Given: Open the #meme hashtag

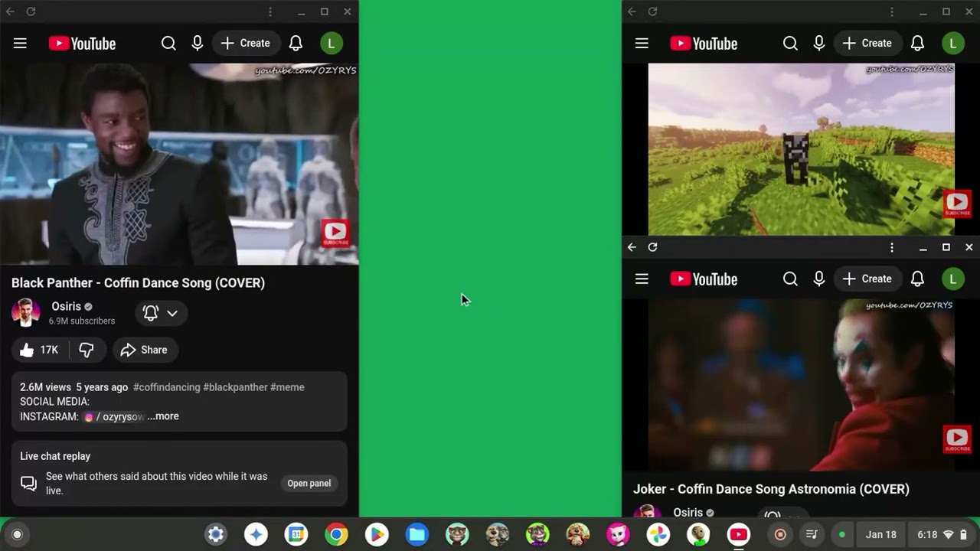Looking at the screenshot, I should [287, 387].
